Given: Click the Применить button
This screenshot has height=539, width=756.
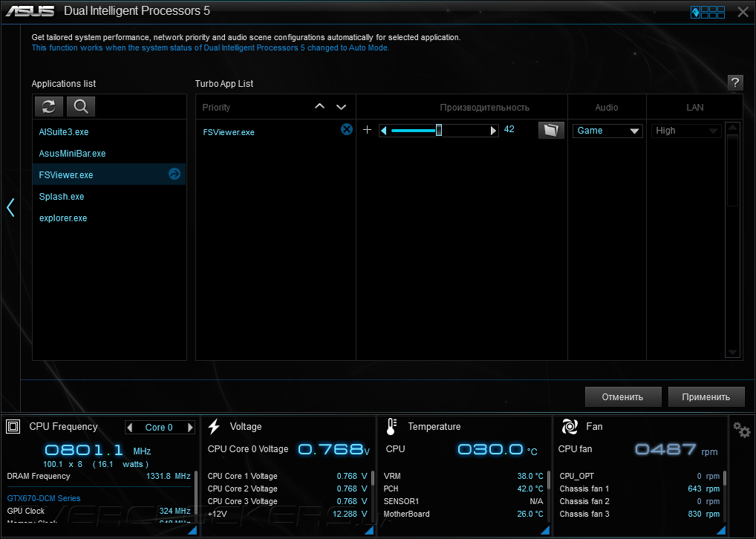Looking at the screenshot, I should (706, 396).
